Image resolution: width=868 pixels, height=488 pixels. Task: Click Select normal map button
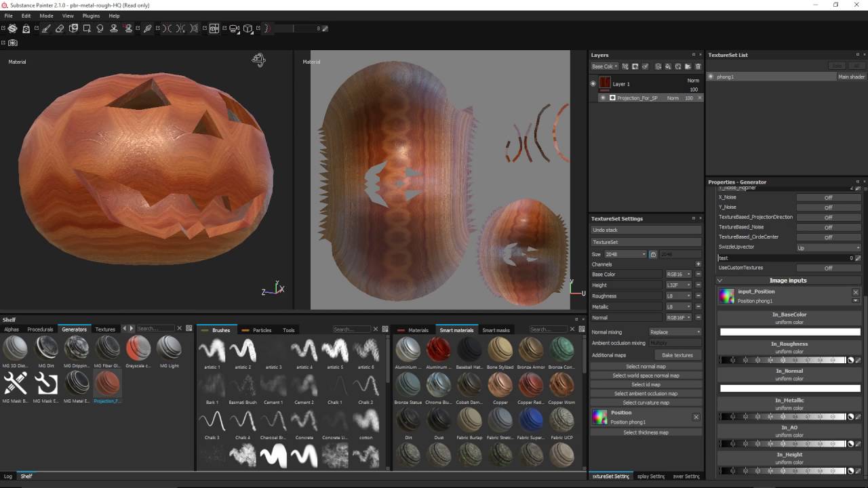pos(646,367)
